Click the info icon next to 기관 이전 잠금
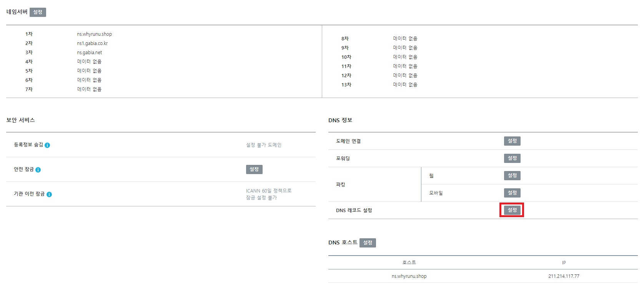 49,194
